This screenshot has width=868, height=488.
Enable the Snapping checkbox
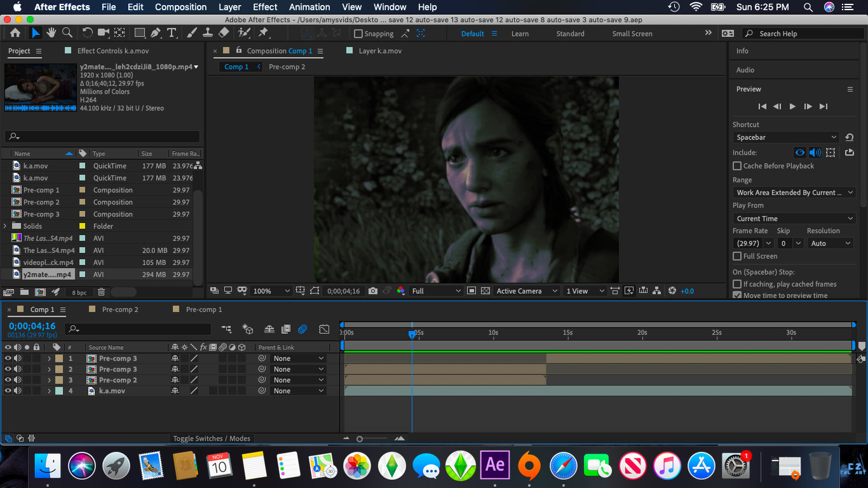358,34
